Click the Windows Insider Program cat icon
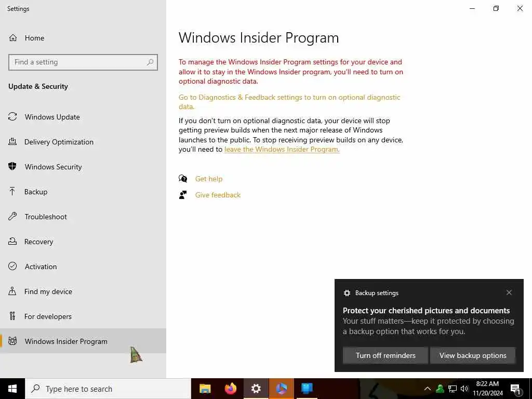The image size is (532, 399). pyautogui.click(x=12, y=341)
